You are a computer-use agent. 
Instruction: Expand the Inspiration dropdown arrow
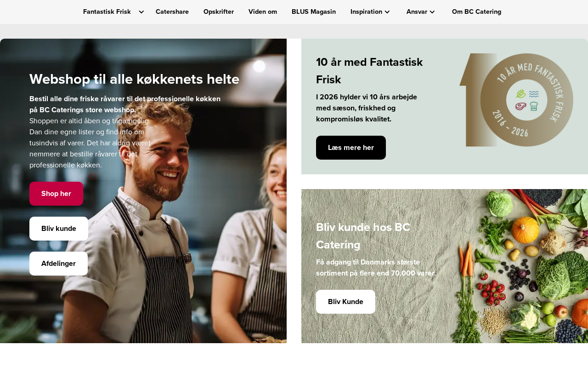pyautogui.click(x=387, y=12)
